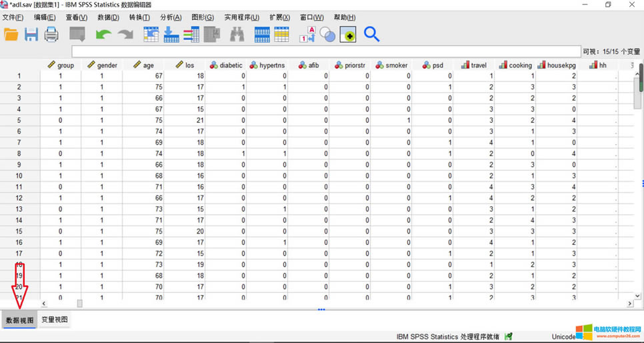The width and height of the screenshot is (644, 343).
Task: Open the 数据(D) menu
Action: 108,17
